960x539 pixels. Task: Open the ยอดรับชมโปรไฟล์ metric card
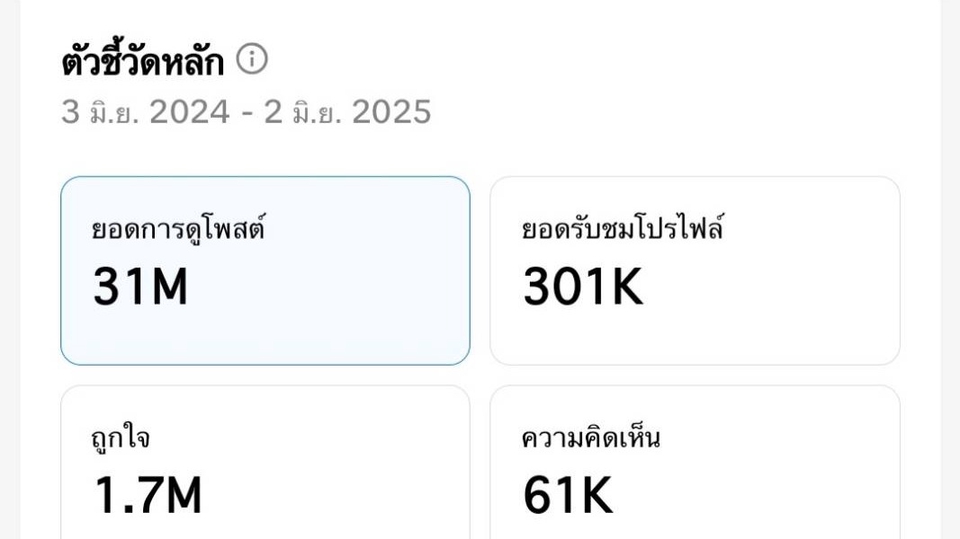coord(694,270)
